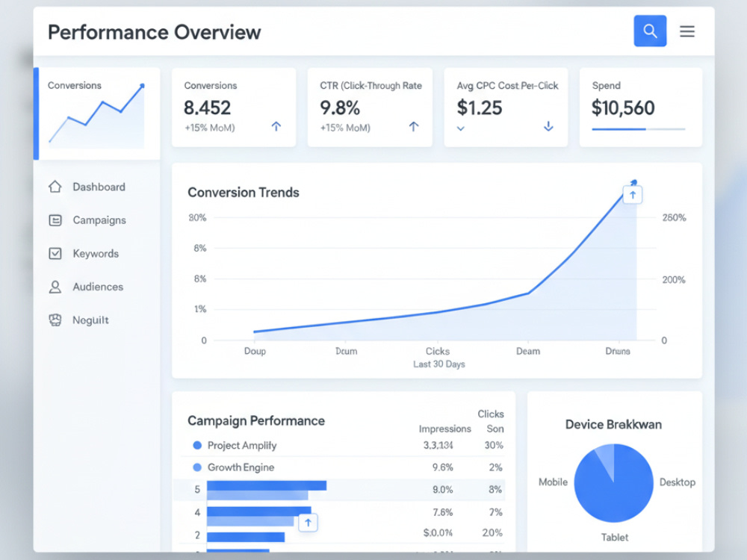Click the bar in row 2
Viewport: 747px width, 560px height.
point(246,537)
